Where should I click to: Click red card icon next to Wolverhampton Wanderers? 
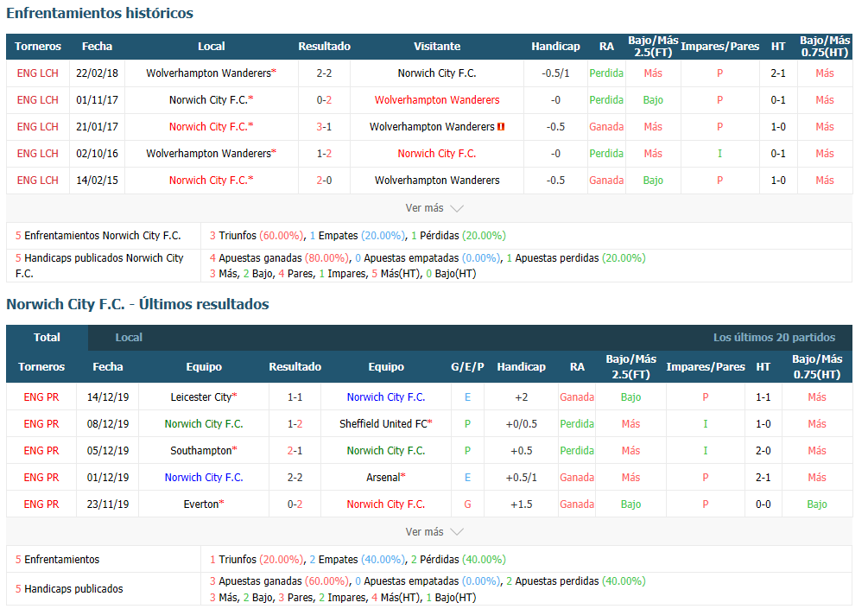coord(501,127)
